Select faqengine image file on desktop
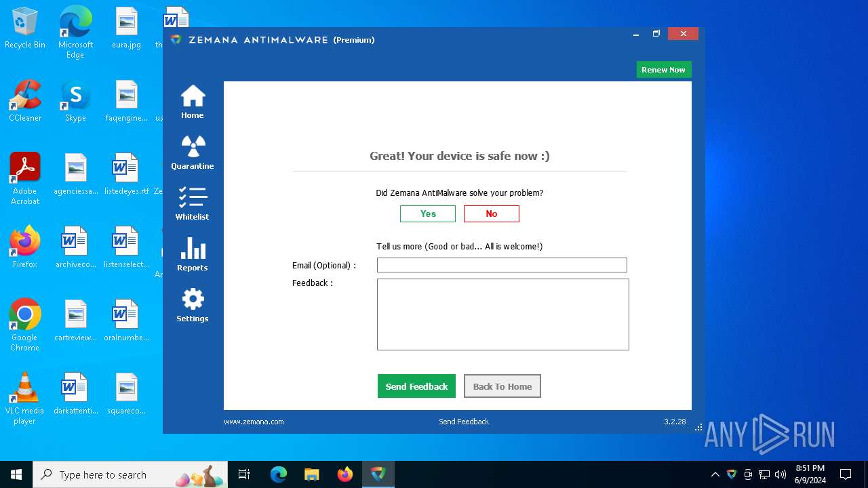This screenshot has height=488, width=868. pos(126,102)
